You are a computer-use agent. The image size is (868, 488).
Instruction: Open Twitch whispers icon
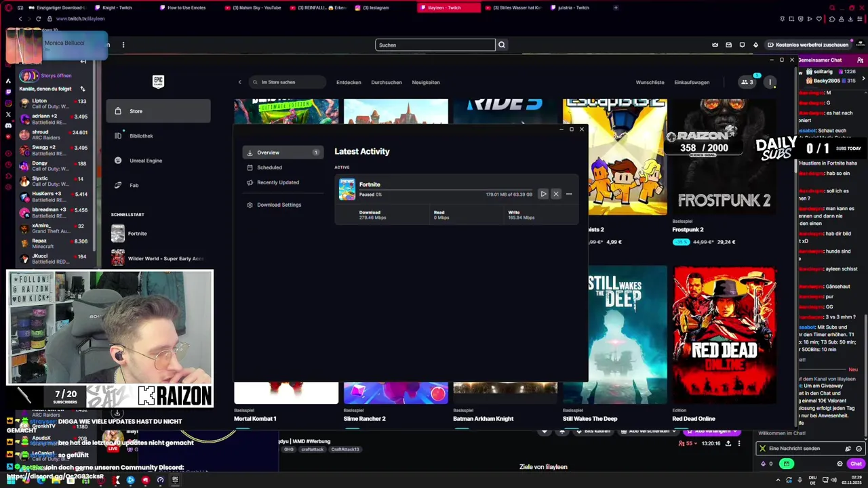tap(742, 45)
